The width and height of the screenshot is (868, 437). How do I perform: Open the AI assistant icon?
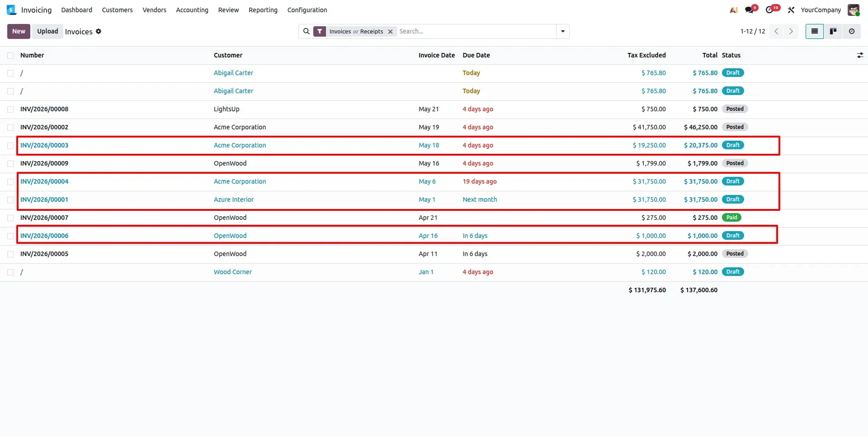pyautogui.click(x=734, y=10)
